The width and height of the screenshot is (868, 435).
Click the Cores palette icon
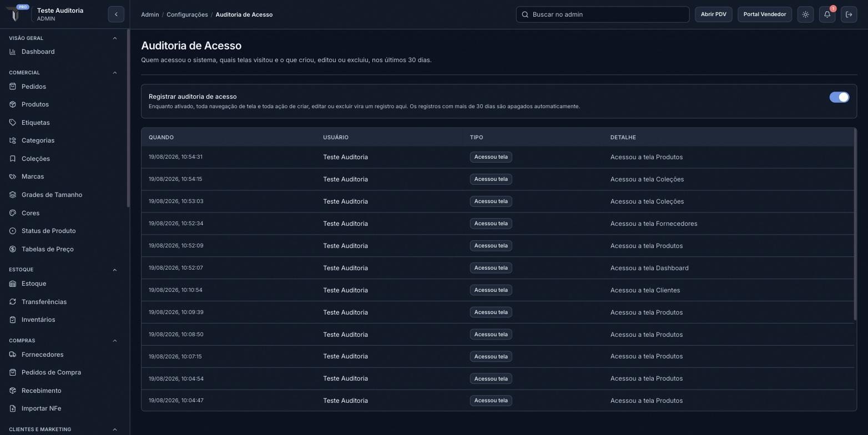pos(13,213)
